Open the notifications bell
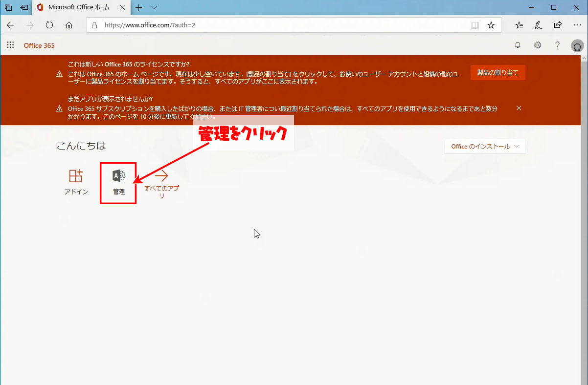 click(x=518, y=45)
